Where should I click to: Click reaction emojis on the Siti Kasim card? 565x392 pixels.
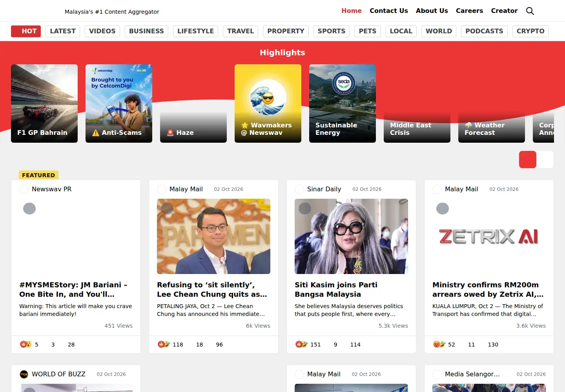[x=301, y=344]
